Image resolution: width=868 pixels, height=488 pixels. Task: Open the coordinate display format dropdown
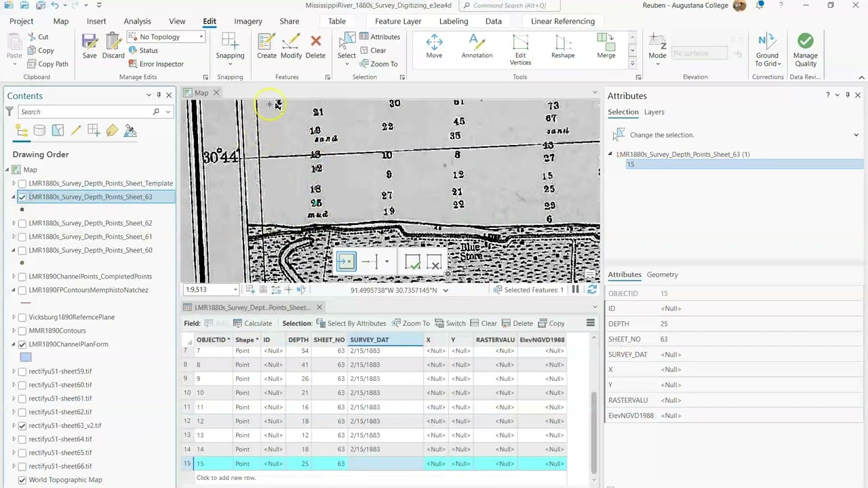(x=445, y=290)
